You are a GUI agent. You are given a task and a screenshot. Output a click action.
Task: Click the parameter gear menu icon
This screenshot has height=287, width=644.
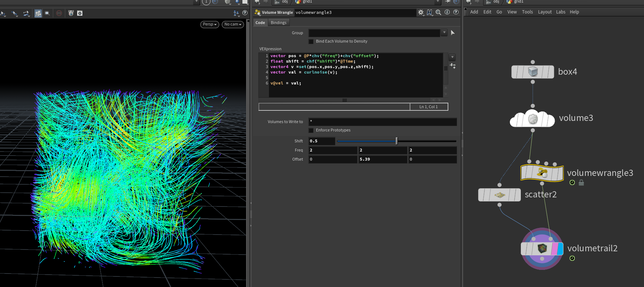click(421, 12)
